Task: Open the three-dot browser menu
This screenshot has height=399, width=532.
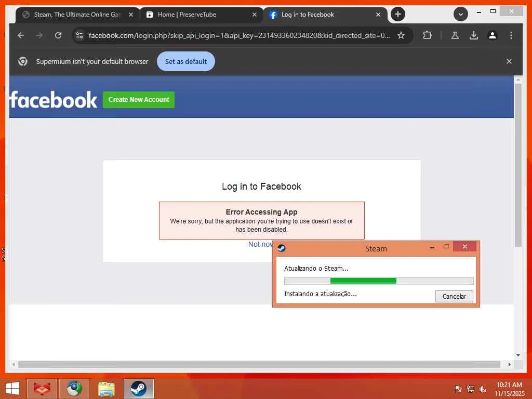Action: (511, 35)
